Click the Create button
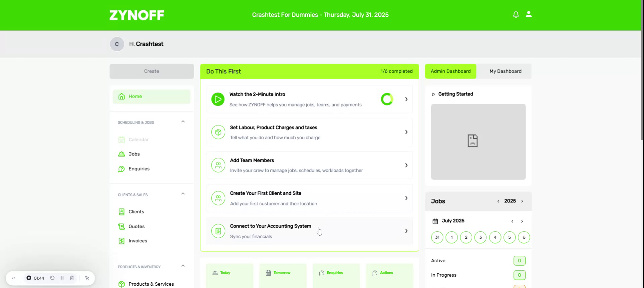The height and width of the screenshot is (288, 644). pyautogui.click(x=152, y=71)
